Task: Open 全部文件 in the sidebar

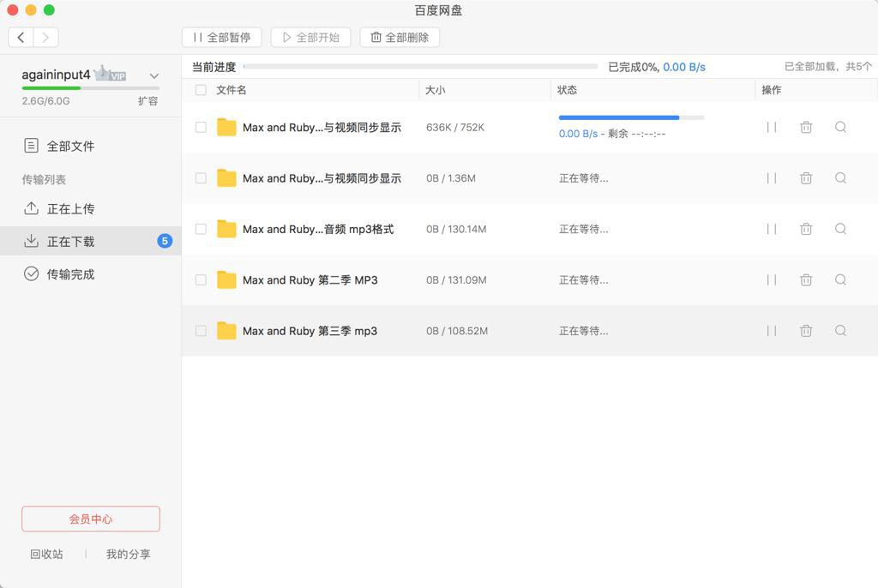Action: click(90, 147)
